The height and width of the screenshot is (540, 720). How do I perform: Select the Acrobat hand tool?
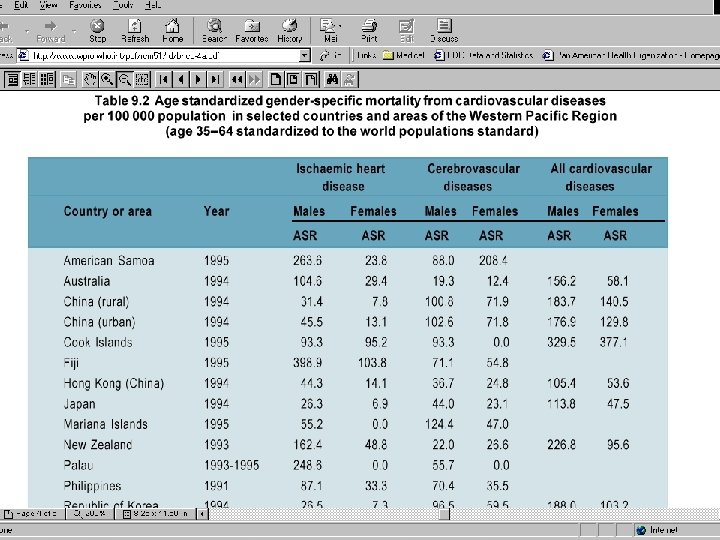(90, 79)
